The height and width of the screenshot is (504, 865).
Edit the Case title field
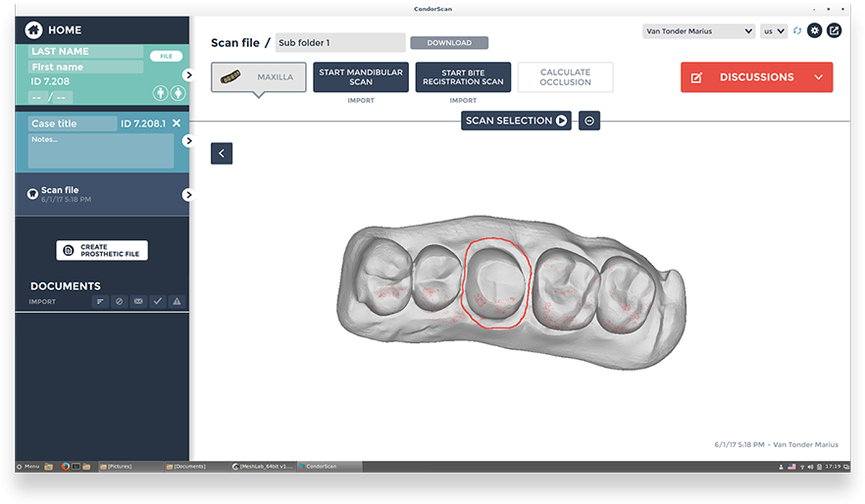(x=73, y=124)
